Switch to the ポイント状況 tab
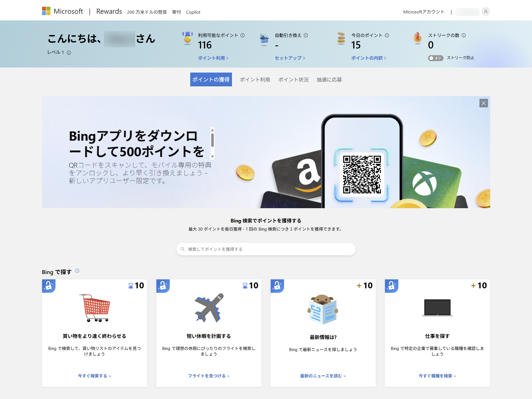 [x=293, y=80]
